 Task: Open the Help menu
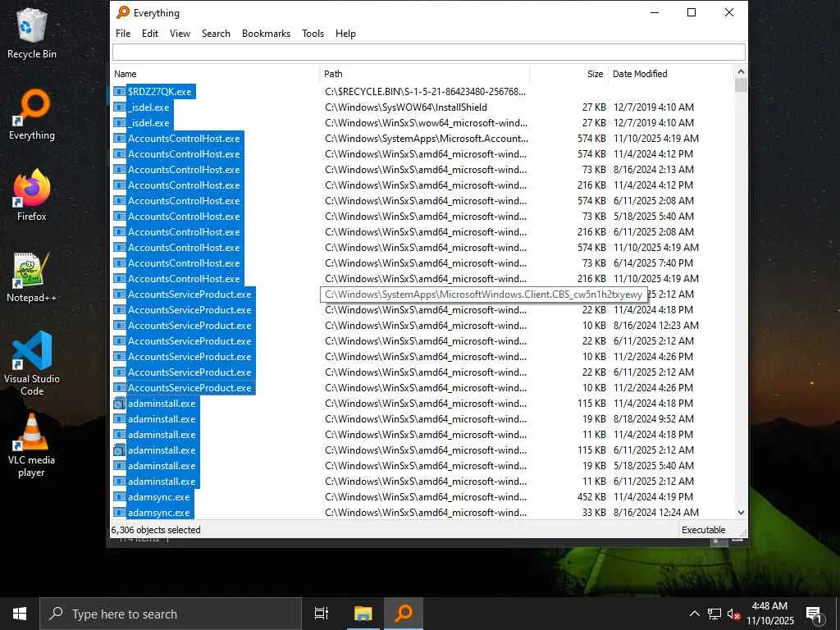345,33
